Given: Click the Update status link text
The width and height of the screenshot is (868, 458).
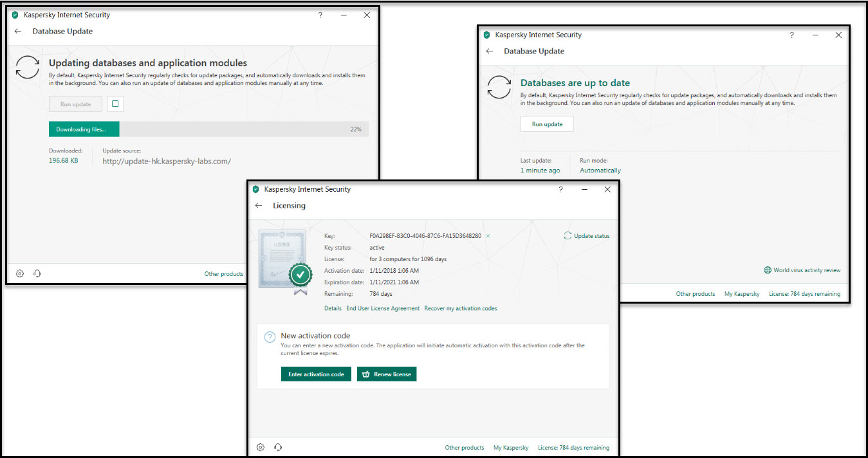Looking at the screenshot, I should (x=592, y=236).
